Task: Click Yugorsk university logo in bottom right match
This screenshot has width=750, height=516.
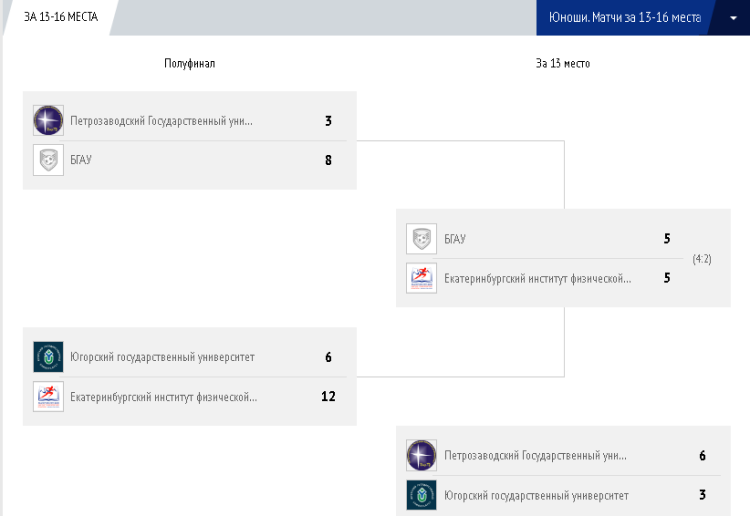Action: [422, 495]
